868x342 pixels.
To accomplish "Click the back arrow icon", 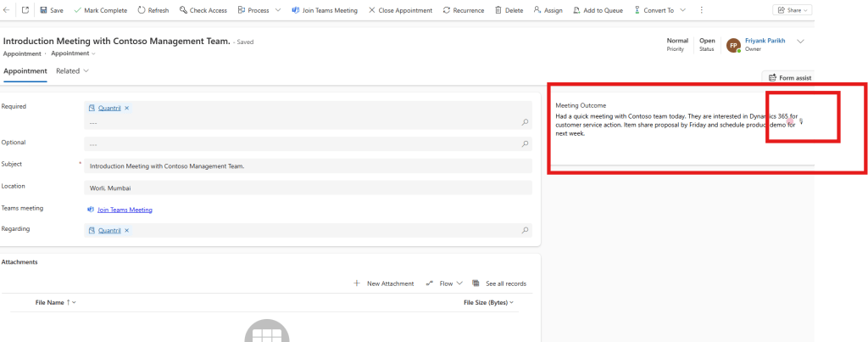I will (x=7, y=10).
